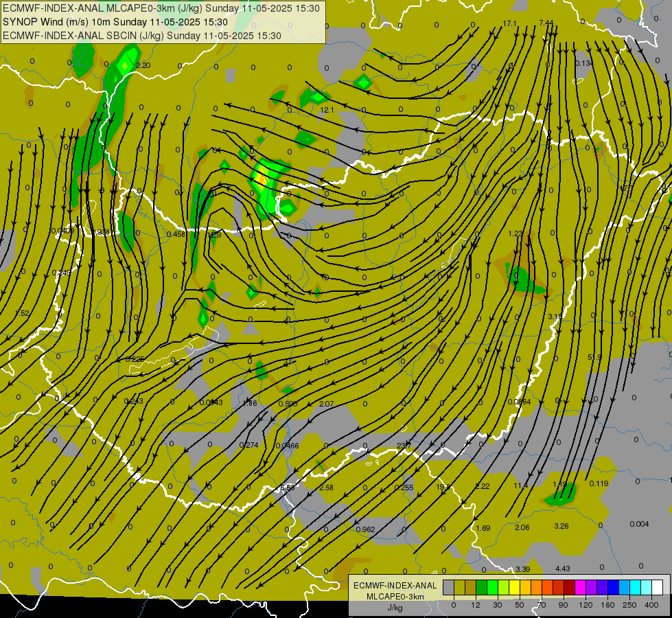
Task: Click the pure blue legend swatch
Action: click(614, 587)
